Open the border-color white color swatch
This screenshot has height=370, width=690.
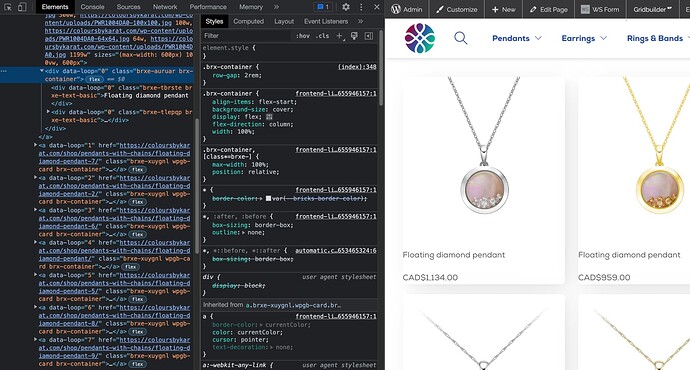click(268, 198)
